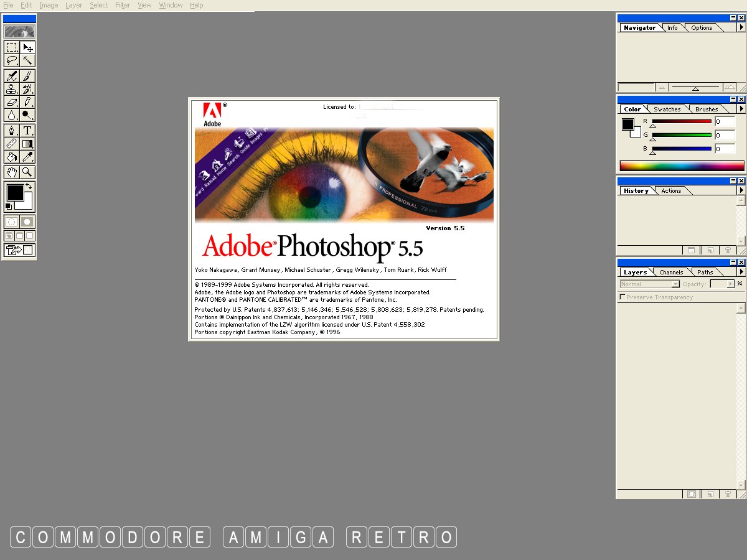Pick a color from the spectrum color bar

click(x=682, y=166)
